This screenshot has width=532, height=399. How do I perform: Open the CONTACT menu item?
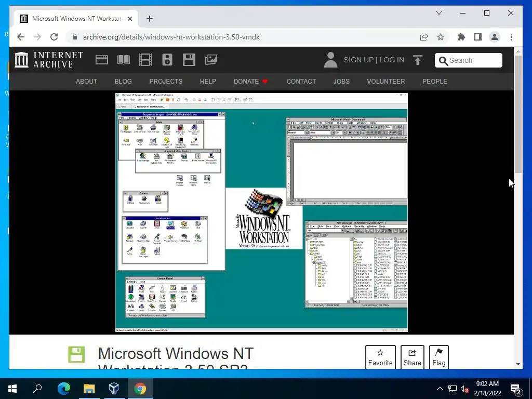[301, 82]
